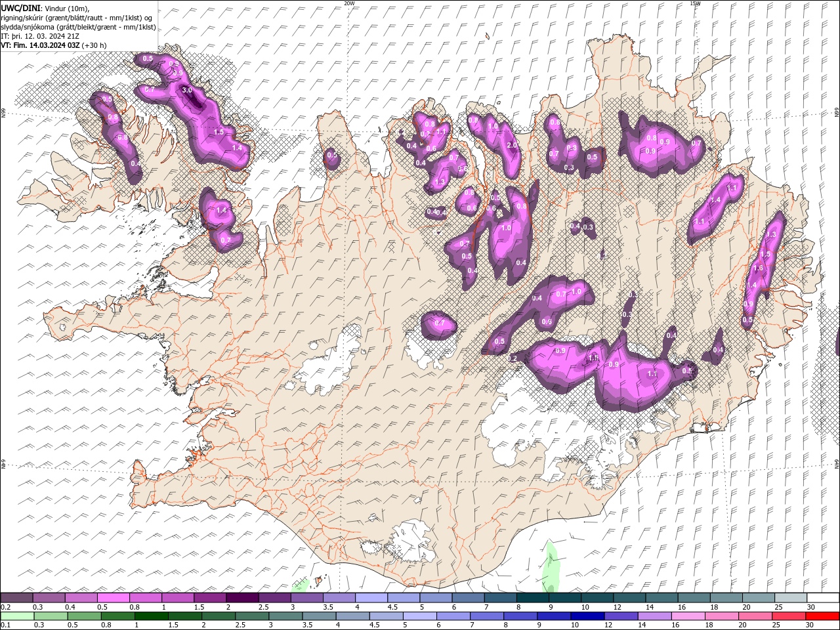Click the deep blue rain swatch labeled 10

(587, 616)
